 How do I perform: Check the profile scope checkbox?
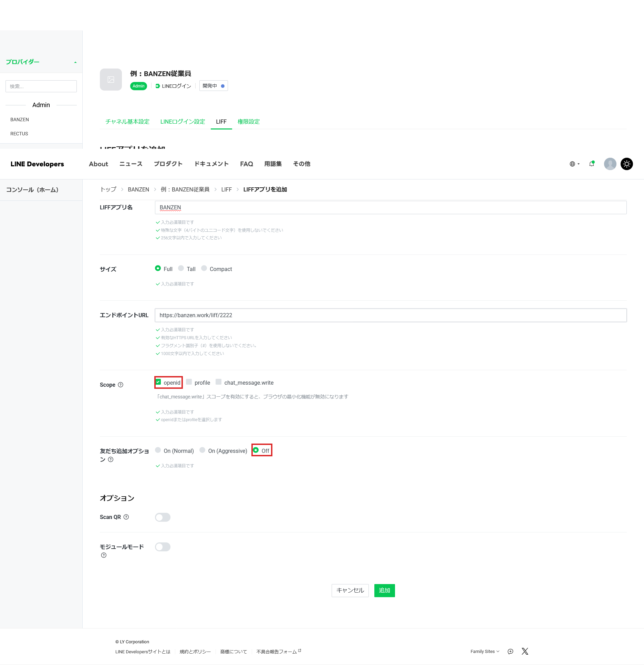[x=189, y=382]
